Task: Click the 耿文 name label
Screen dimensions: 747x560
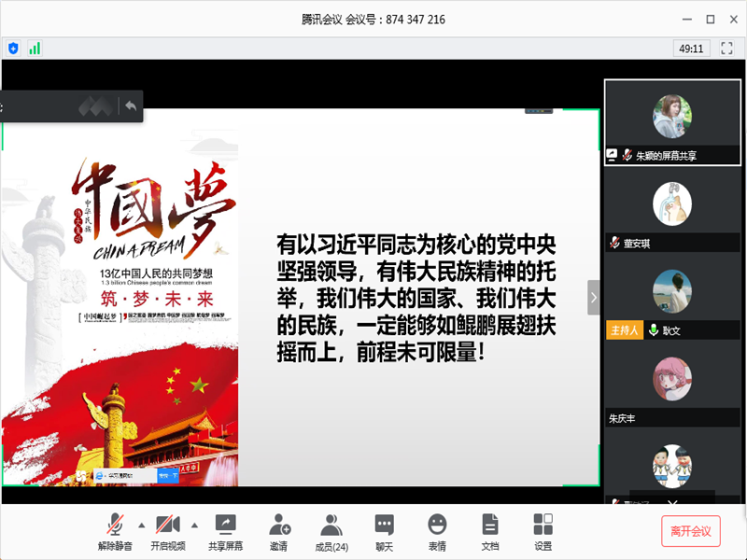Action: pyautogui.click(x=671, y=330)
